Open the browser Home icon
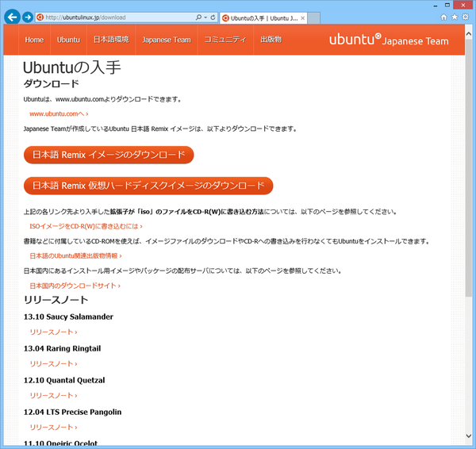Viewport: 476px width, 449px height. (443, 17)
